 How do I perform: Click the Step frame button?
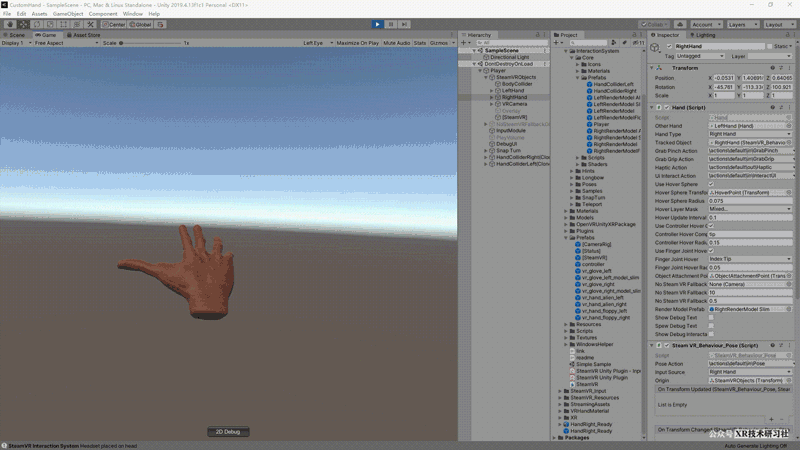[x=404, y=24]
